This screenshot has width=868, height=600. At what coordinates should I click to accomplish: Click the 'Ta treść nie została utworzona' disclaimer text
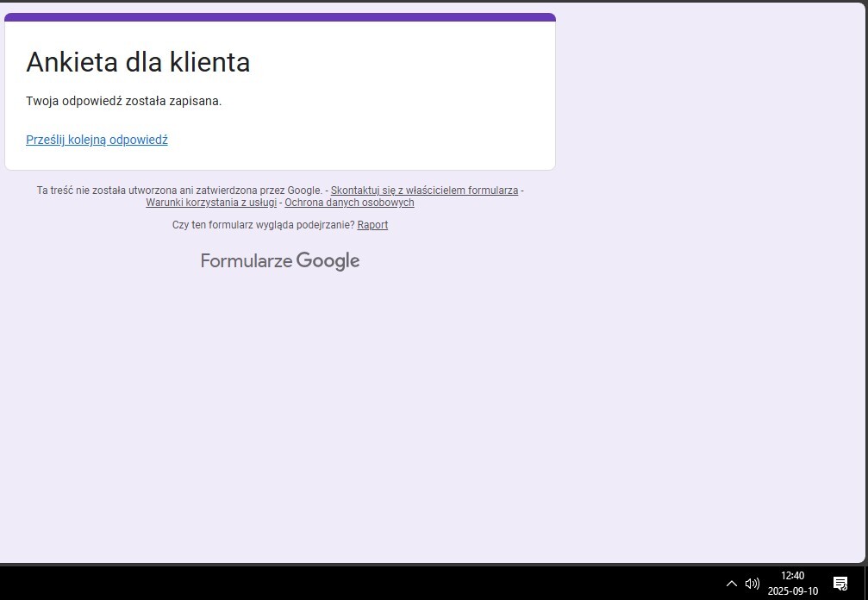179,191
